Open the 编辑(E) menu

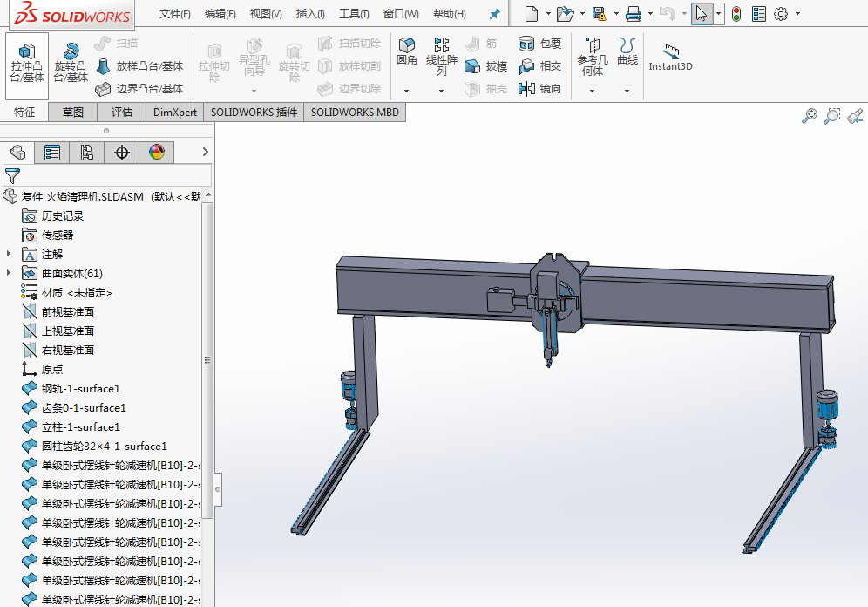pos(220,15)
